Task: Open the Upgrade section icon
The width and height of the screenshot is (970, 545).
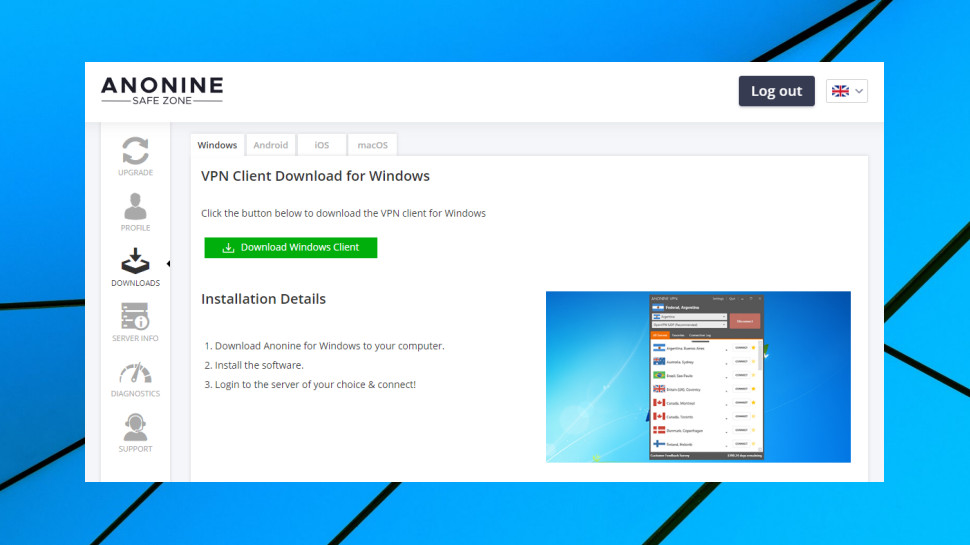Action: [135, 150]
